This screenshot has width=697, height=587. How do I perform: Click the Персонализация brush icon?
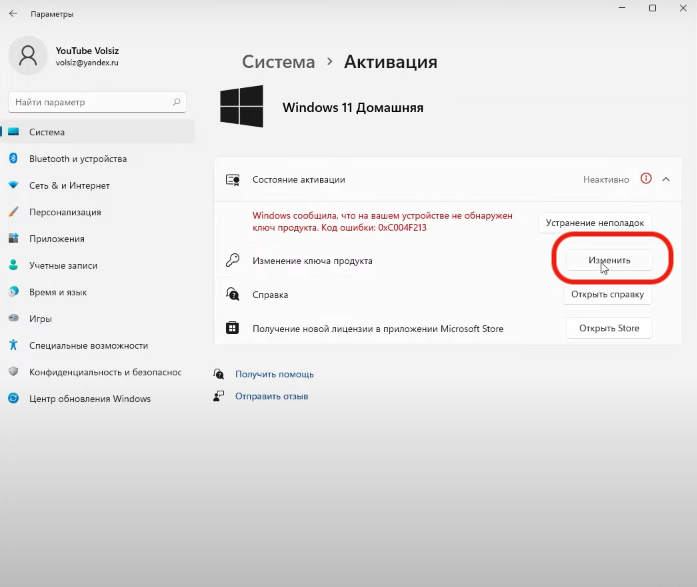point(13,212)
